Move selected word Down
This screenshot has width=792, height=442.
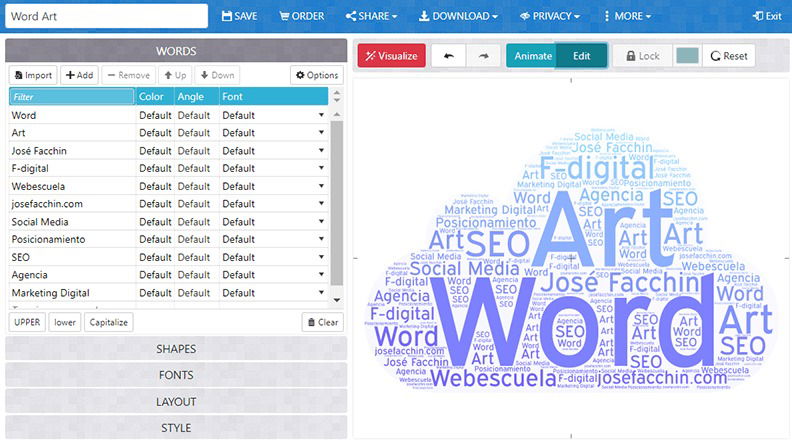[x=218, y=75]
